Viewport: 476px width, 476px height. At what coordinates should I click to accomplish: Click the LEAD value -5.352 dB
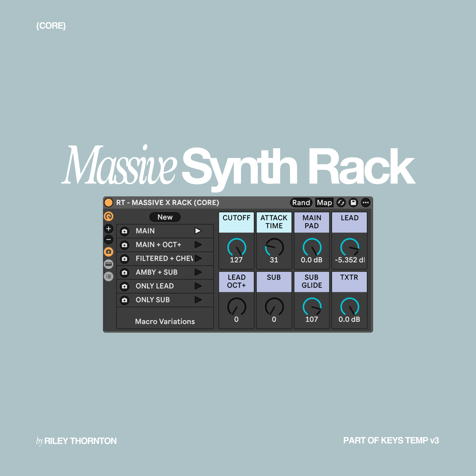(350, 260)
